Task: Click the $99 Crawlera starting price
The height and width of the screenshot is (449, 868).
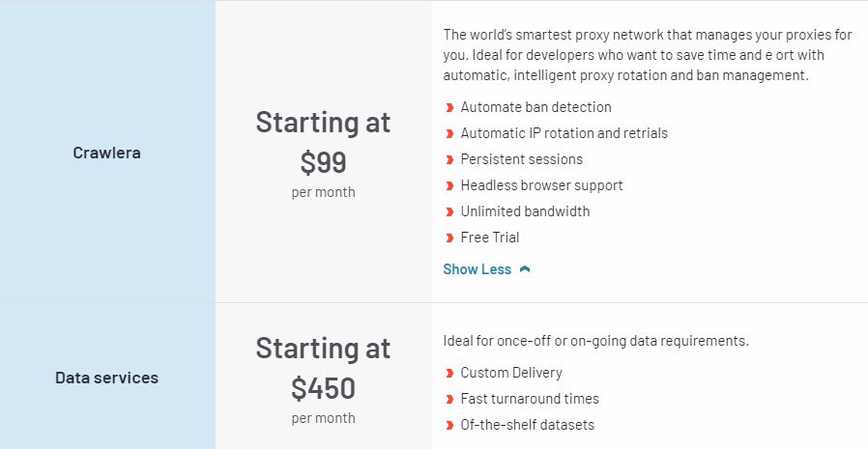Action: (x=323, y=162)
